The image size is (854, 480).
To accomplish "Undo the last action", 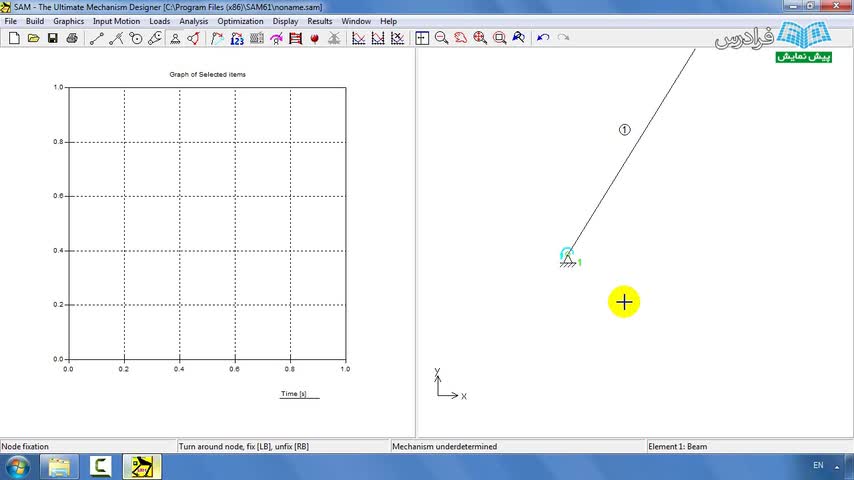I will pyautogui.click(x=543, y=38).
